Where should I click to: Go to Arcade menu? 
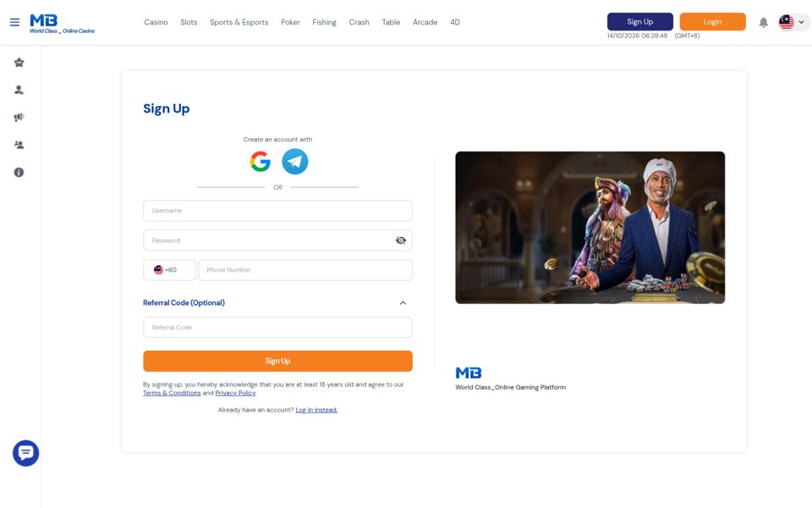pyautogui.click(x=425, y=22)
